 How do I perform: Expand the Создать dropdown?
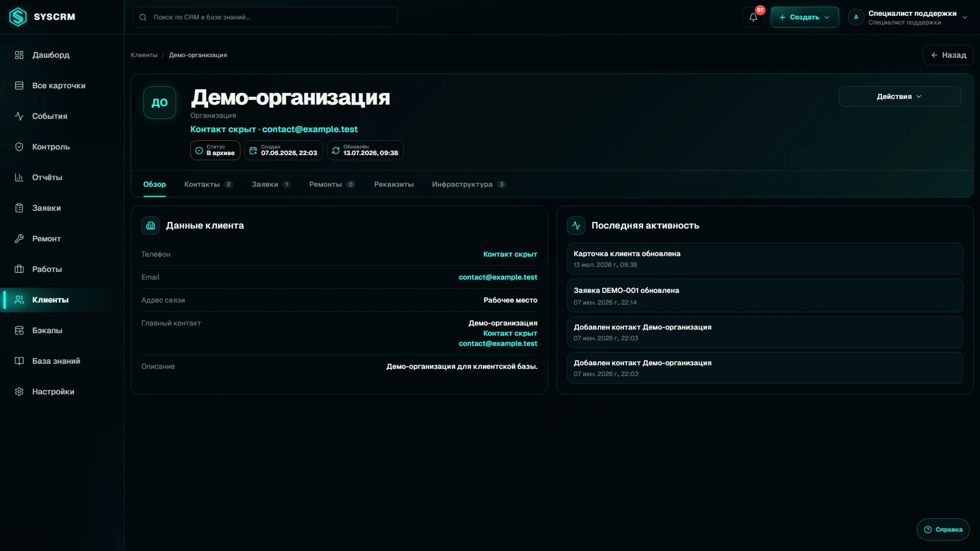pyautogui.click(x=804, y=17)
